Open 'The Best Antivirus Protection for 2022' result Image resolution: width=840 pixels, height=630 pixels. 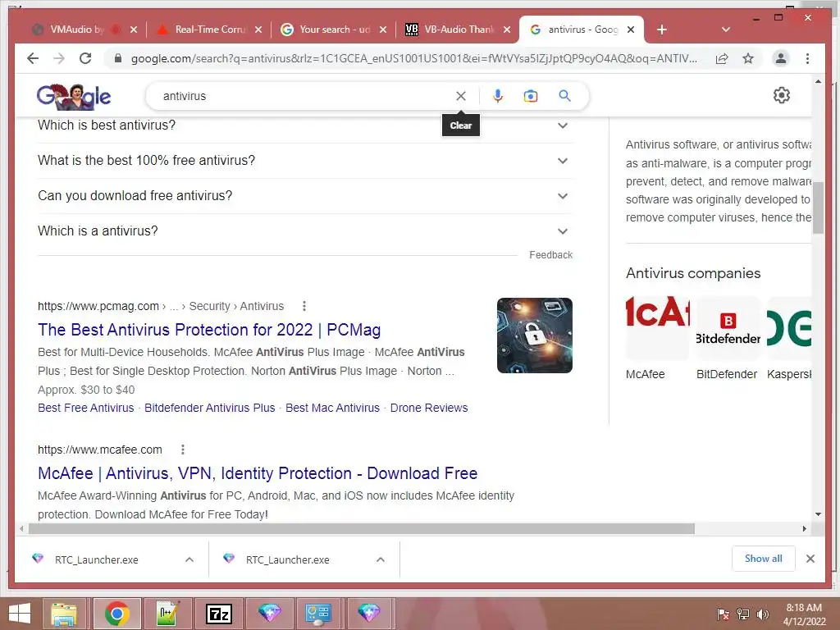tap(209, 330)
